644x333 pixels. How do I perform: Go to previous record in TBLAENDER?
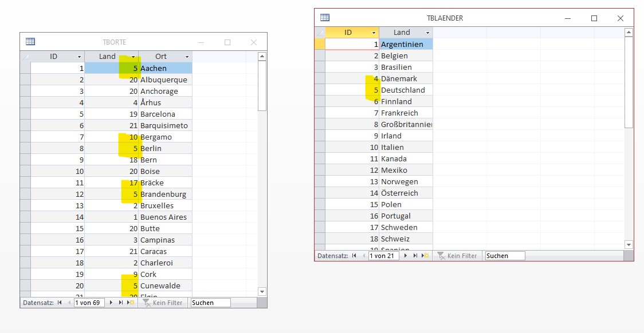tap(363, 256)
